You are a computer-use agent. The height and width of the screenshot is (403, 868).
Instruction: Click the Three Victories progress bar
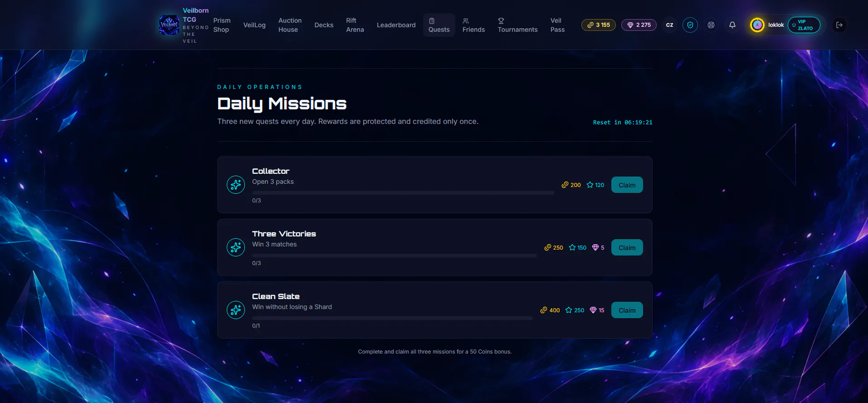tap(394, 256)
